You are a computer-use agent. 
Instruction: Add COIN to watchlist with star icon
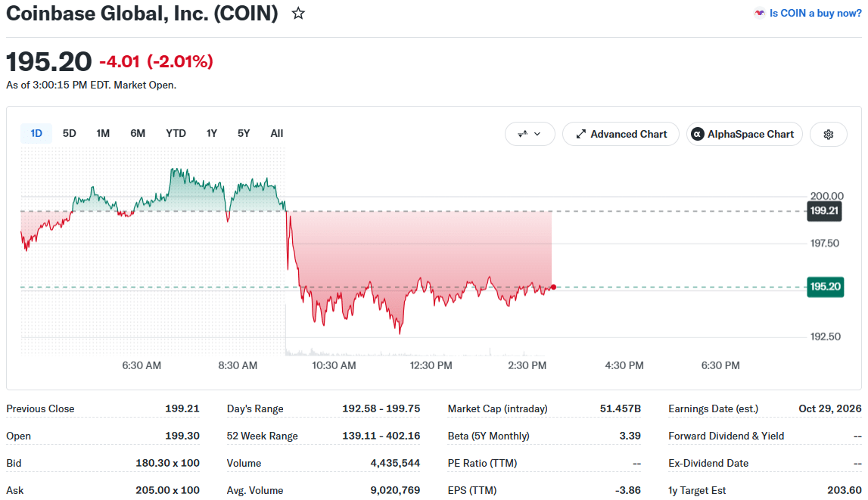click(298, 14)
